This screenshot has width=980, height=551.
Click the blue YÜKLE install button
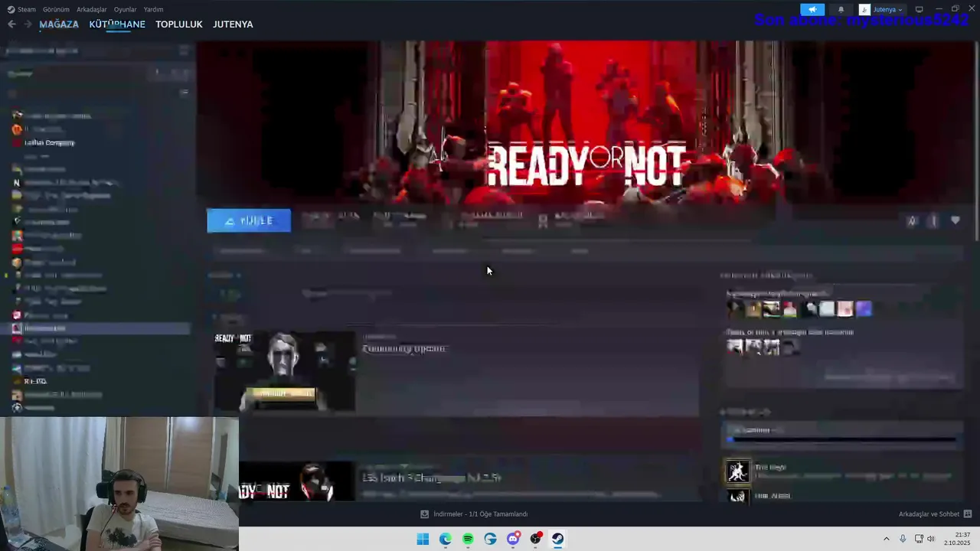(x=249, y=220)
